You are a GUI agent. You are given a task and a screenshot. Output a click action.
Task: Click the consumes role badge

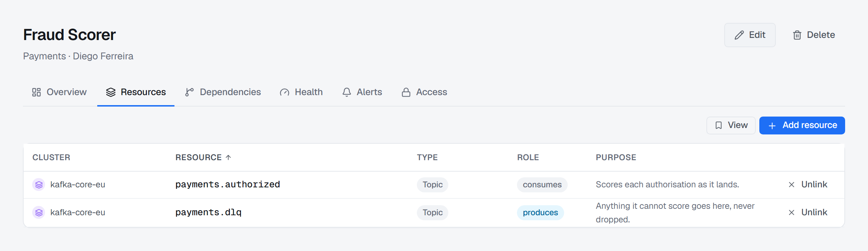point(542,184)
